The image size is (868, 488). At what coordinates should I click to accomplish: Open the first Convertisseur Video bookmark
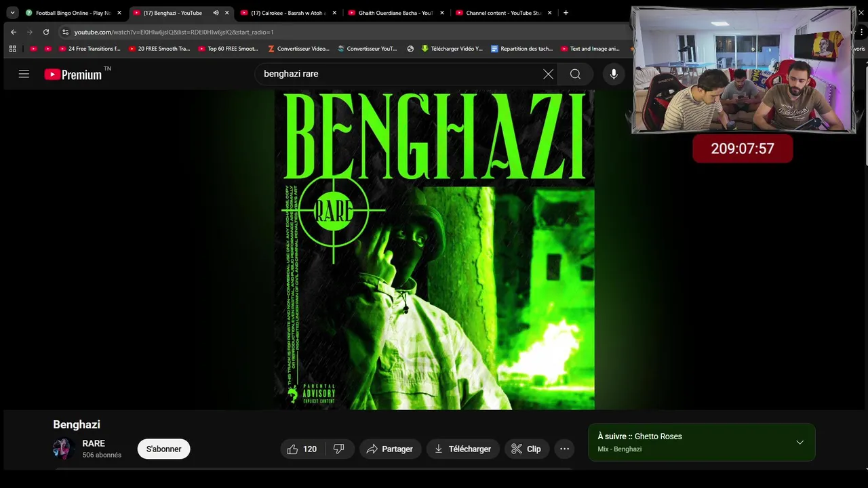tap(298, 49)
